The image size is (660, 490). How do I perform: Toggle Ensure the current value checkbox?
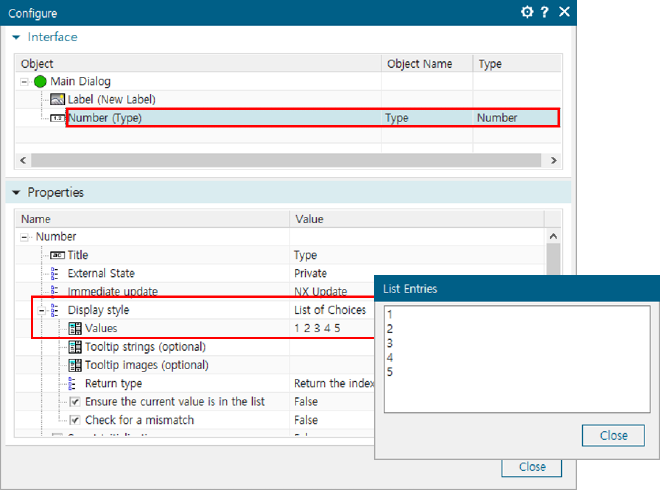tap(75, 401)
